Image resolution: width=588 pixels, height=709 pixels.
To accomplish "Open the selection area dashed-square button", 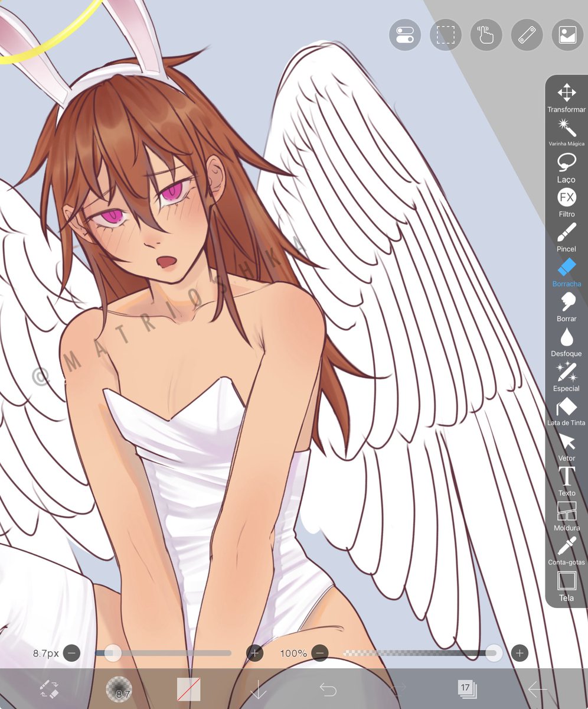I will (446, 35).
